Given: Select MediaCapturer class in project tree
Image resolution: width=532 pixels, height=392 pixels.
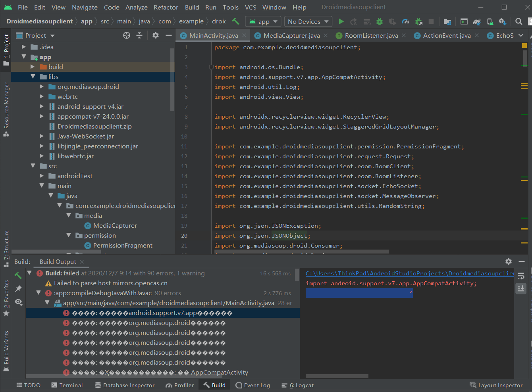Looking at the screenshot, I should [x=115, y=225].
